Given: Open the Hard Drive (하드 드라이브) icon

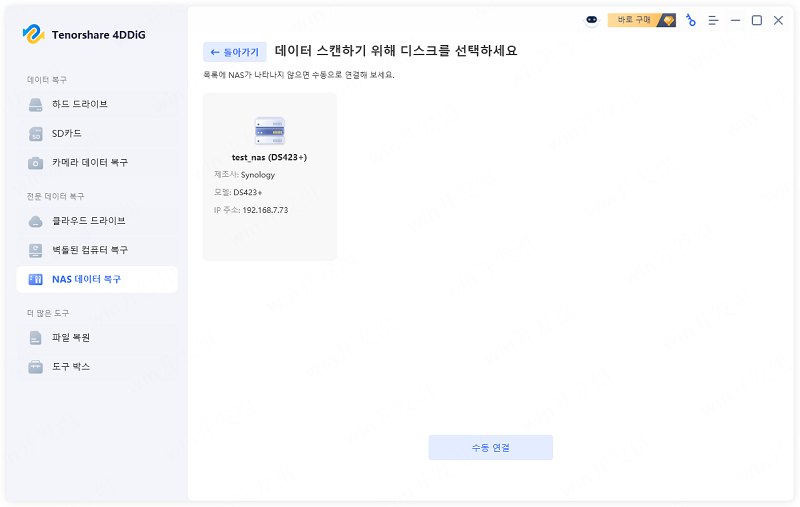Looking at the screenshot, I should 35,105.
